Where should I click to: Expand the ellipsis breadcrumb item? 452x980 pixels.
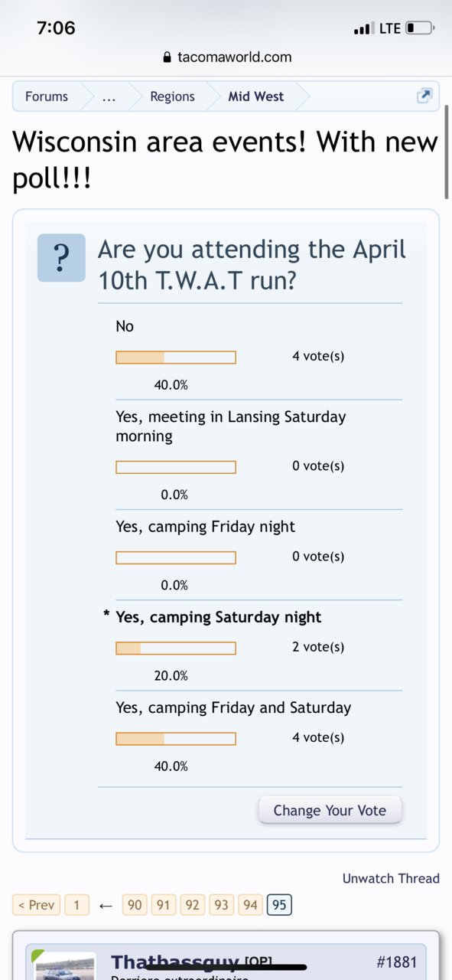109,96
